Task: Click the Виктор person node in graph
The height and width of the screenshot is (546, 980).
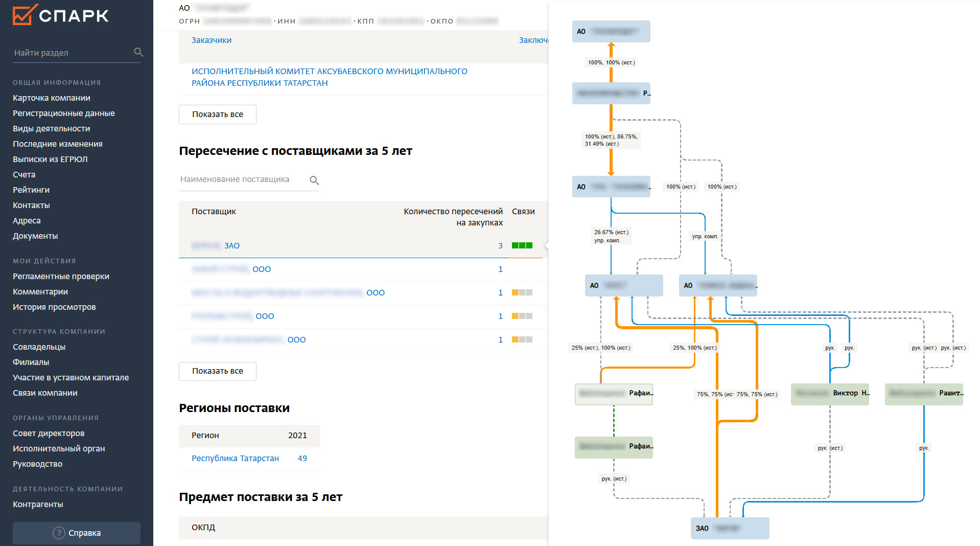Action: [x=829, y=394]
